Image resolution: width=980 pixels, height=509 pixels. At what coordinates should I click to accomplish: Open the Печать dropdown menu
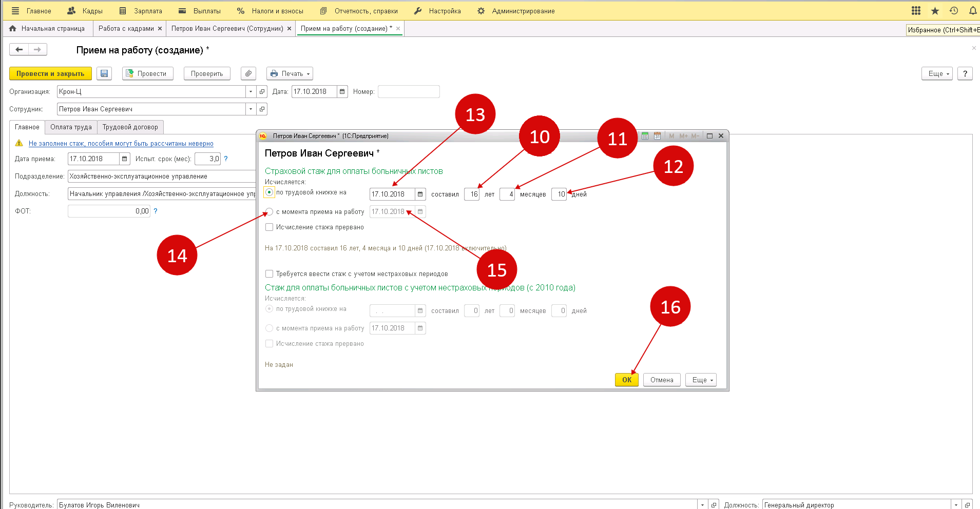tap(290, 73)
